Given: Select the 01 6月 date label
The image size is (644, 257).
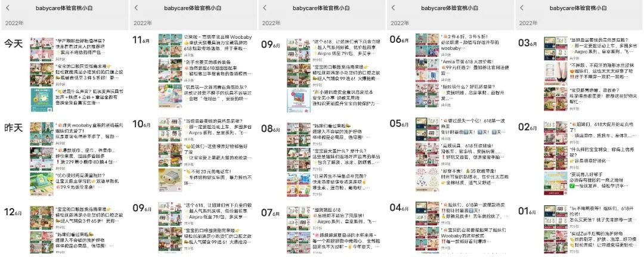Looking at the screenshot, I should (528, 211).
